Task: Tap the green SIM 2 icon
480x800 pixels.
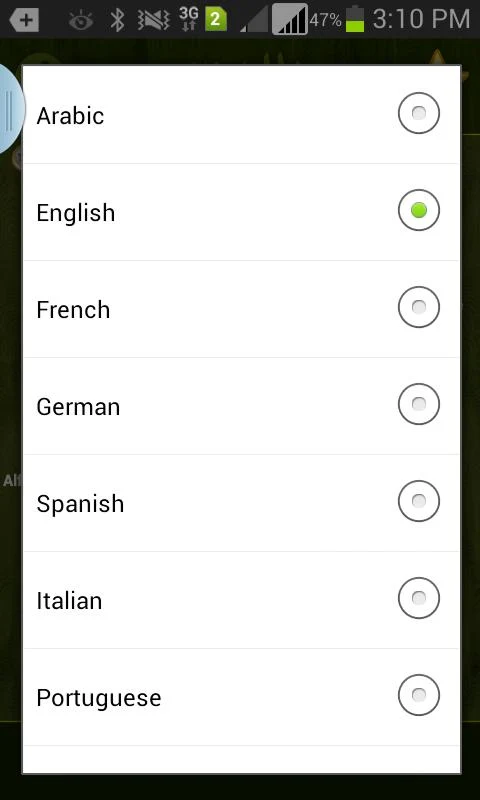Action: [216, 20]
